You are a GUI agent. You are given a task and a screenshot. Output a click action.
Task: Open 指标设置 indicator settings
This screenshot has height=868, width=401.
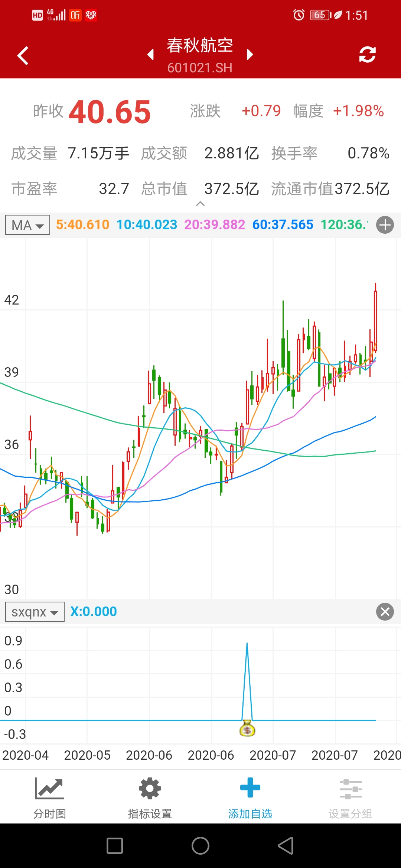pos(150,798)
